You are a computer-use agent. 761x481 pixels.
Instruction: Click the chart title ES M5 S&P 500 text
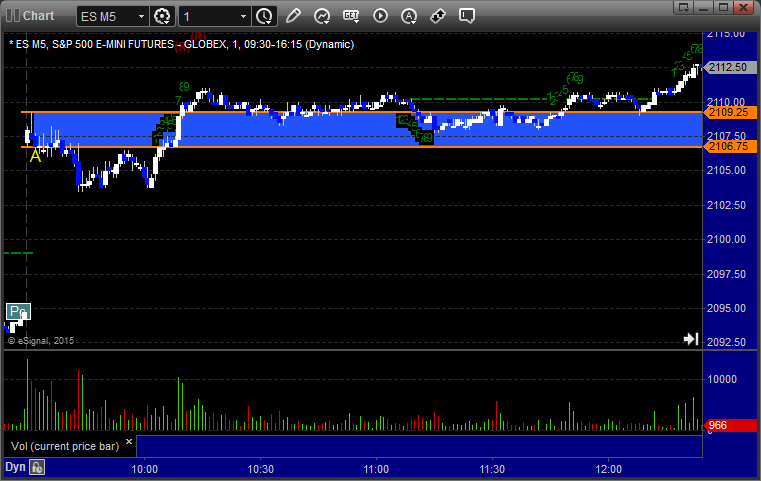point(182,44)
